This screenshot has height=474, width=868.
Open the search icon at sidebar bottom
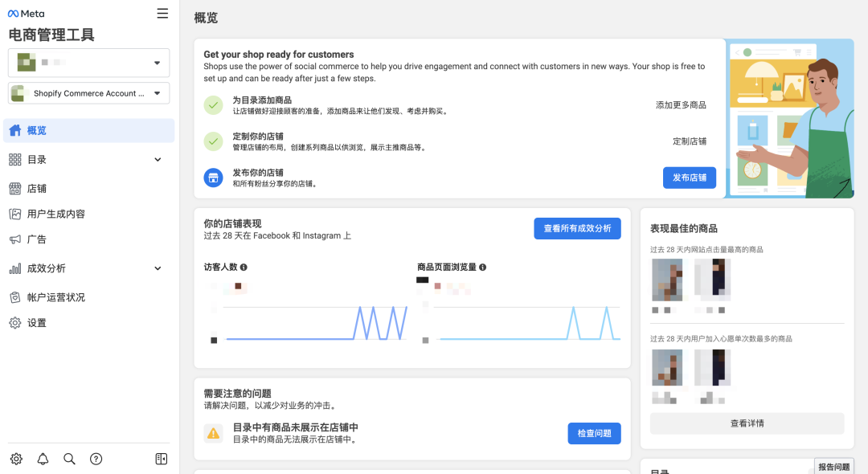pos(69,459)
